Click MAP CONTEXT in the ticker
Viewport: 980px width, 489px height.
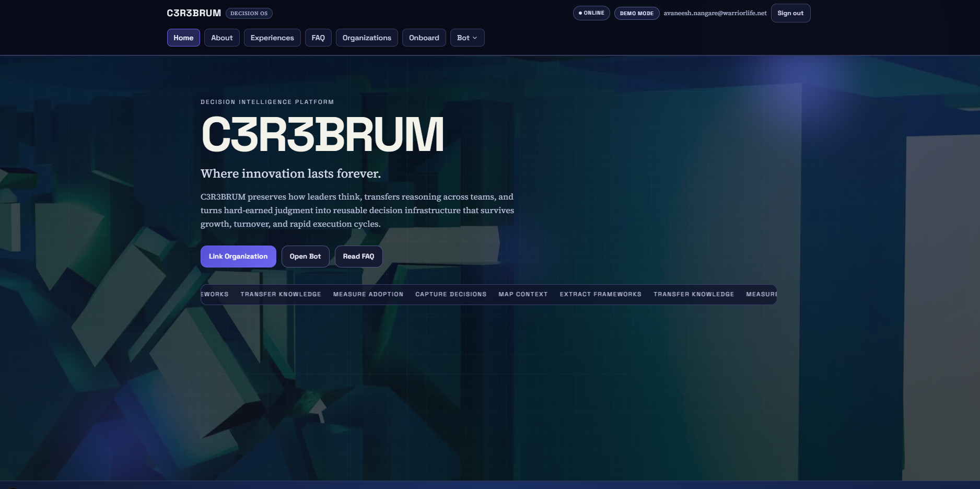(x=523, y=294)
